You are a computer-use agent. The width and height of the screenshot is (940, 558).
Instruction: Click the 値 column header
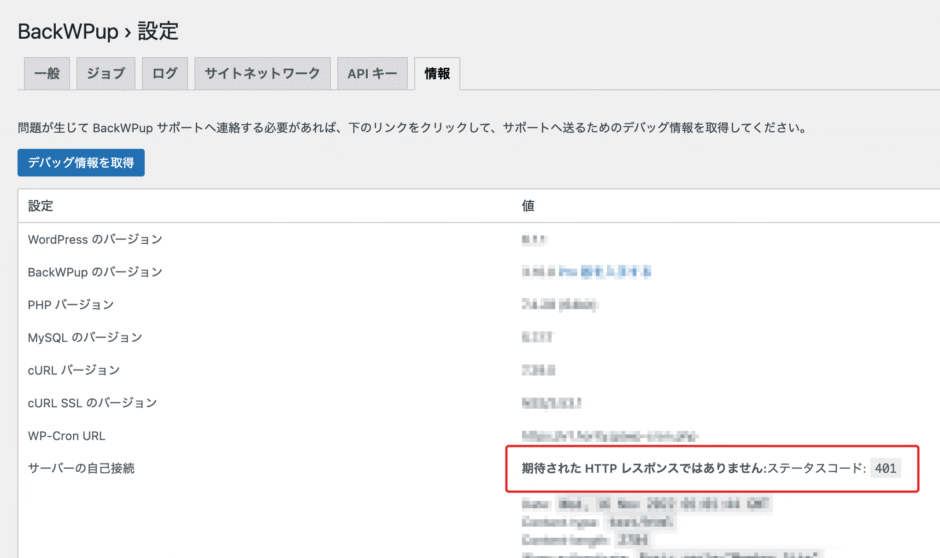point(528,206)
